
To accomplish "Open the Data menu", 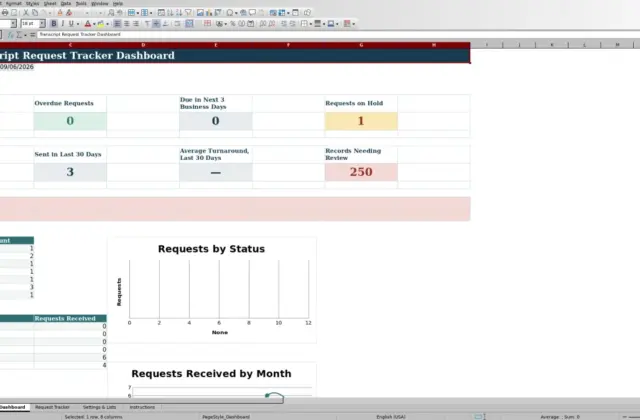I will coord(66,3).
